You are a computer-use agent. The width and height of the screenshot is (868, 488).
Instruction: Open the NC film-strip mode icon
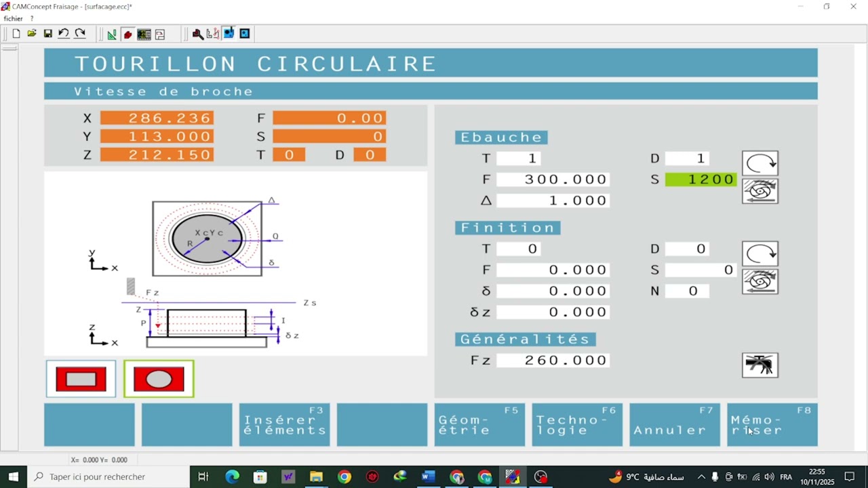pos(144,34)
